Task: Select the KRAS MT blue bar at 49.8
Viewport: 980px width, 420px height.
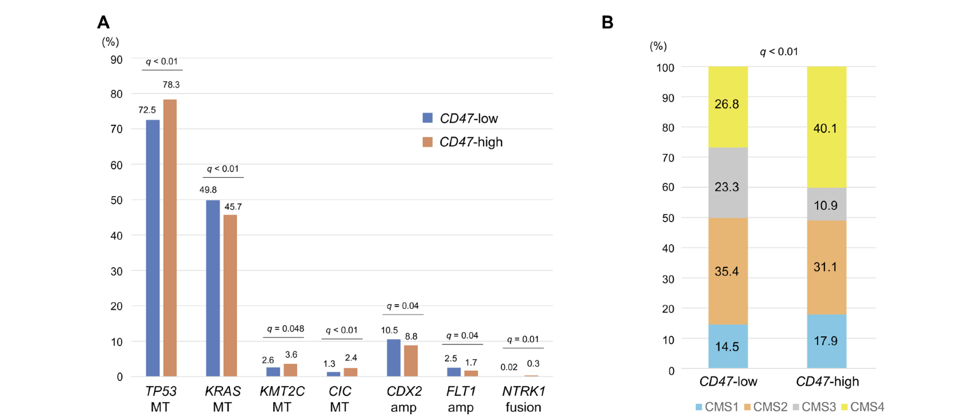Action: 213,288
